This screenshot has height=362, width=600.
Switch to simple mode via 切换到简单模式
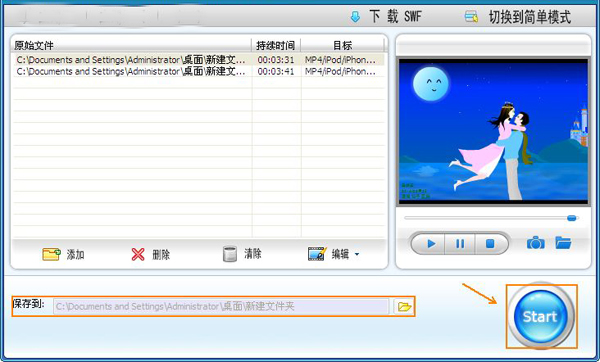click(x=530, y=17)
